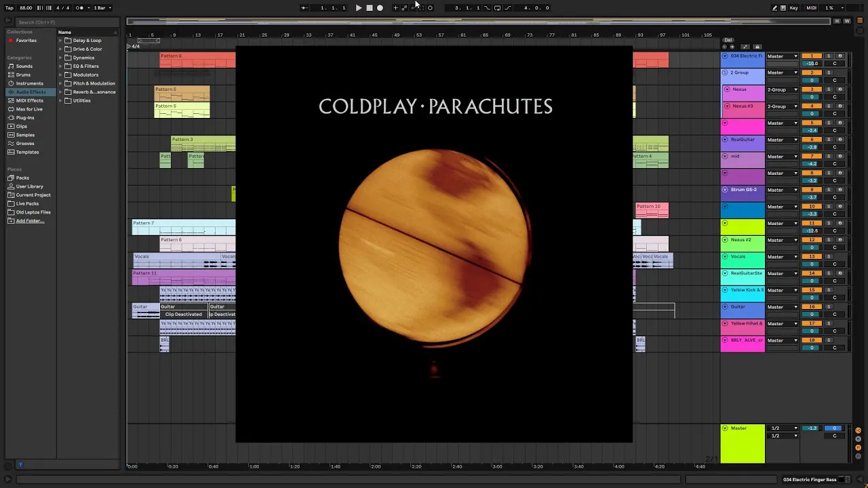Click the Session Record circle button
868x488 pixels.
click(430, 8)
